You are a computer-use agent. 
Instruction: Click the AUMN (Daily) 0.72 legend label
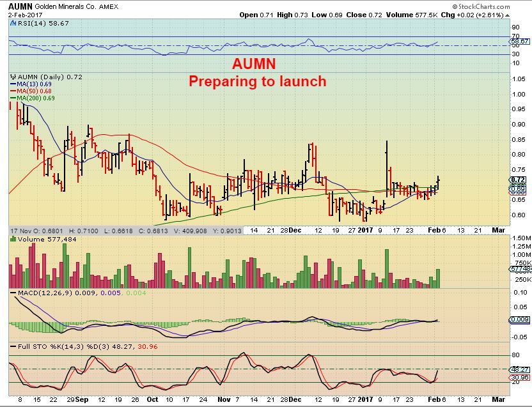pos(50,77)
